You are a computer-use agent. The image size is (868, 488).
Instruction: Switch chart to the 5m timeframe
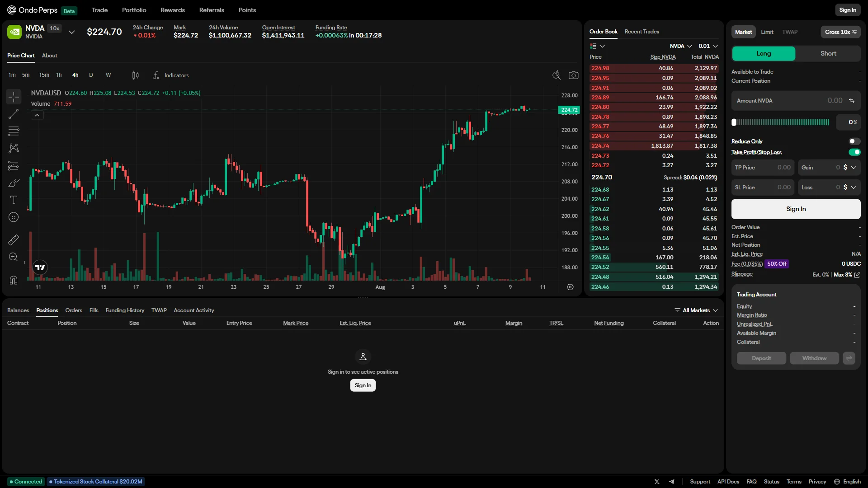tap(26, 75)
